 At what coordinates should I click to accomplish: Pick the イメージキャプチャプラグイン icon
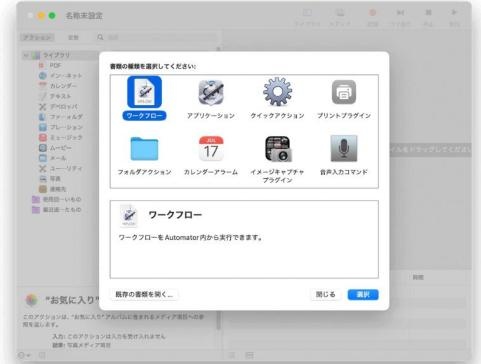click(x=278, y=149)
